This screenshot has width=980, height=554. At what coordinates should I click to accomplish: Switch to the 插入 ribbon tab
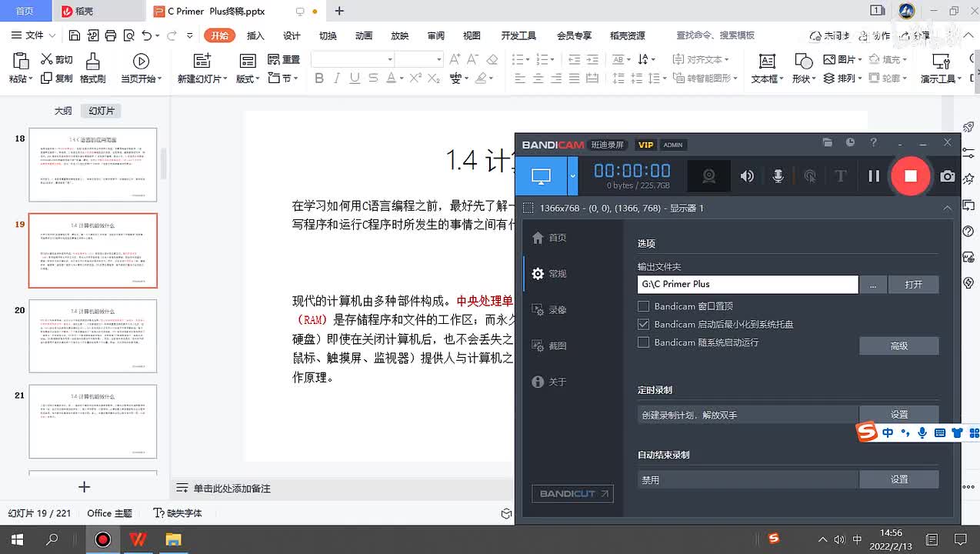255,35
